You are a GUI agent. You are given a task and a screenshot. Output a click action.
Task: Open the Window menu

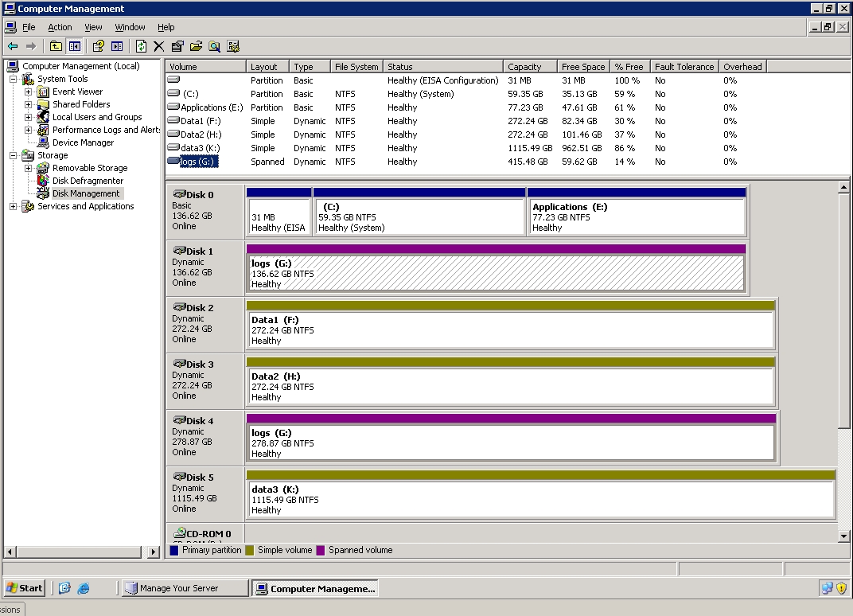(x=130, y=27)
